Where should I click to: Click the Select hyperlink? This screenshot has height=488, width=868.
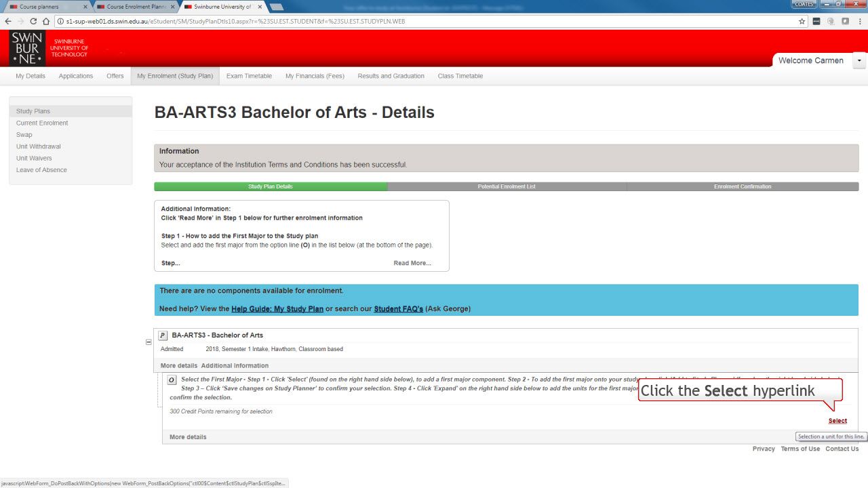coord(837,421)
